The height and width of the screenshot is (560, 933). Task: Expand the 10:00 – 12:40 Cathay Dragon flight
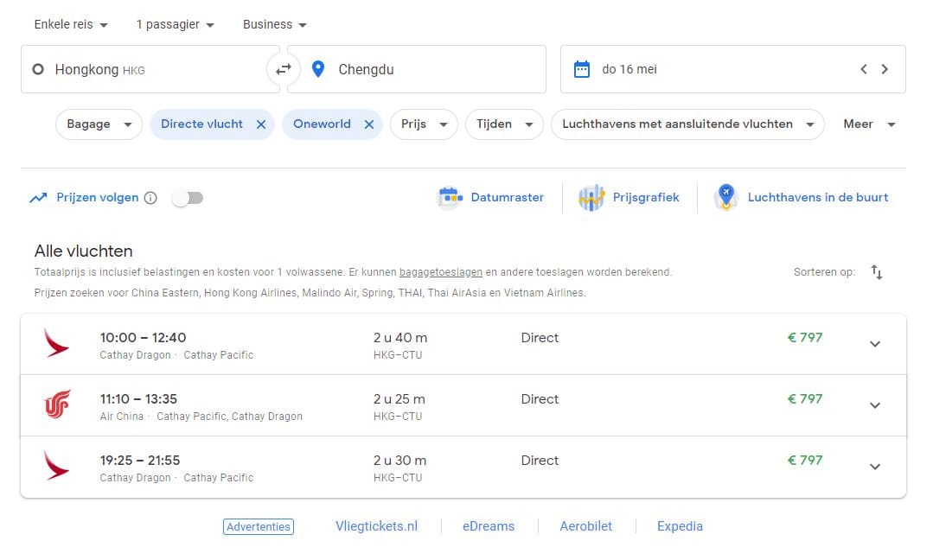click(x=874, y=344)
